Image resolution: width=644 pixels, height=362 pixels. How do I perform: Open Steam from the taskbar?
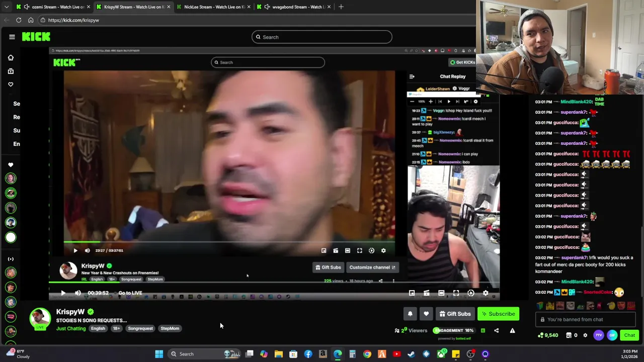411,354
